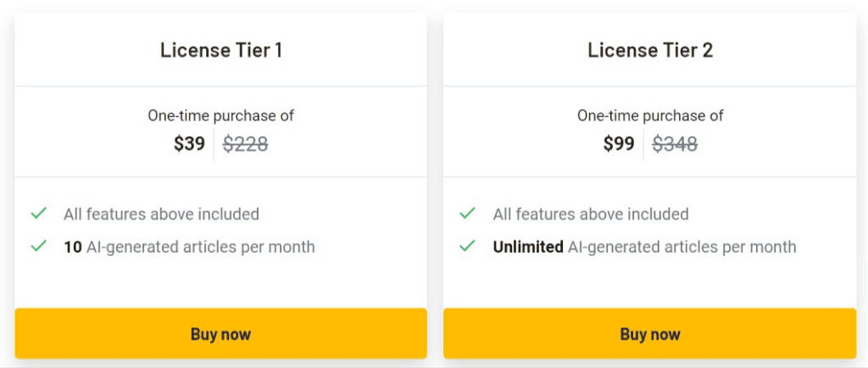Click the crossed-out $348 original price
This screenshot has width=868, height=368.
click(x=675, y=144)
